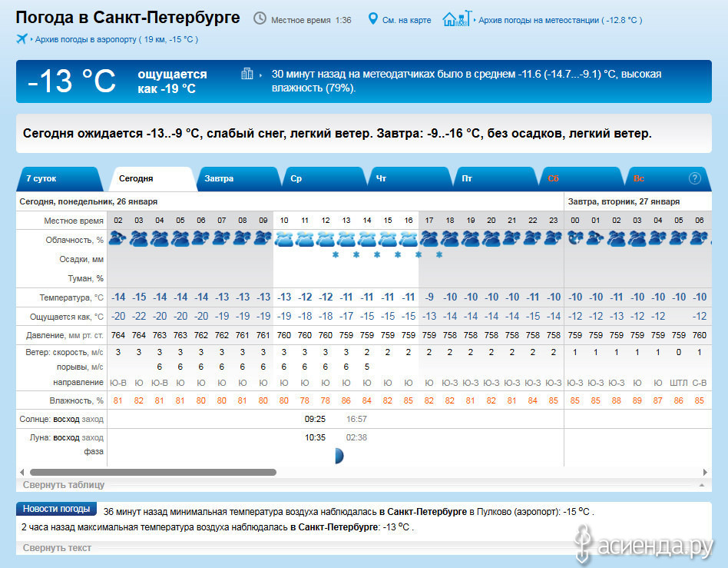Click the horizontal scrollbar thumb under the table
This screenshot has height=568, width=728.
pyautogui.click(x=152, y=472)
